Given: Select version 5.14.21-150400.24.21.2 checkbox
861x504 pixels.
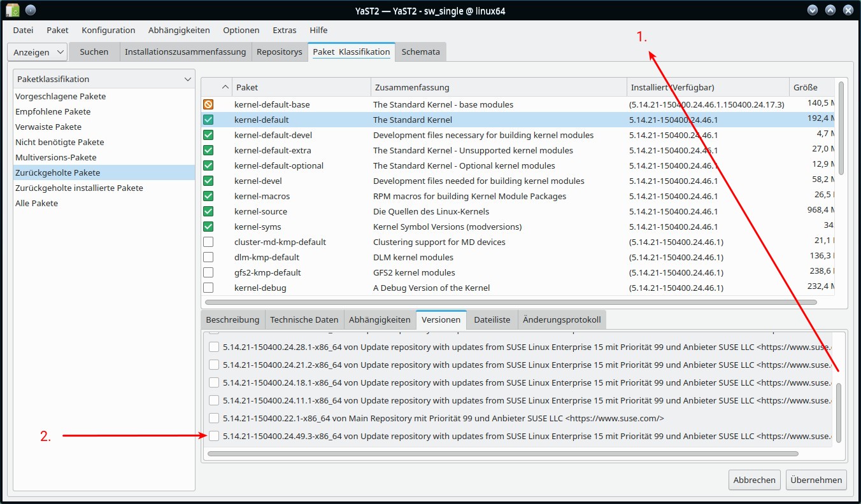Looking at the screenshot, I should 214,365.
